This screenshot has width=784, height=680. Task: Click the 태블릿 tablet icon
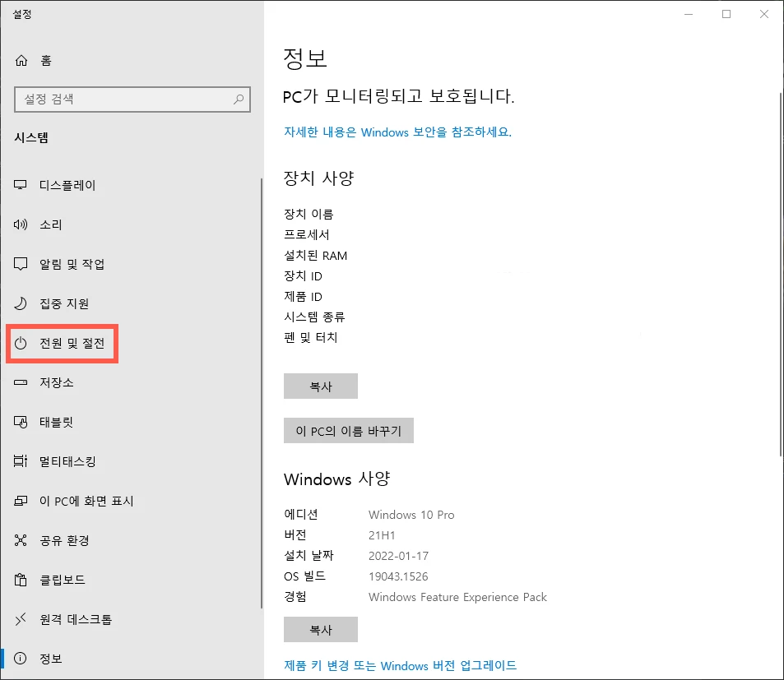point(21,422)
